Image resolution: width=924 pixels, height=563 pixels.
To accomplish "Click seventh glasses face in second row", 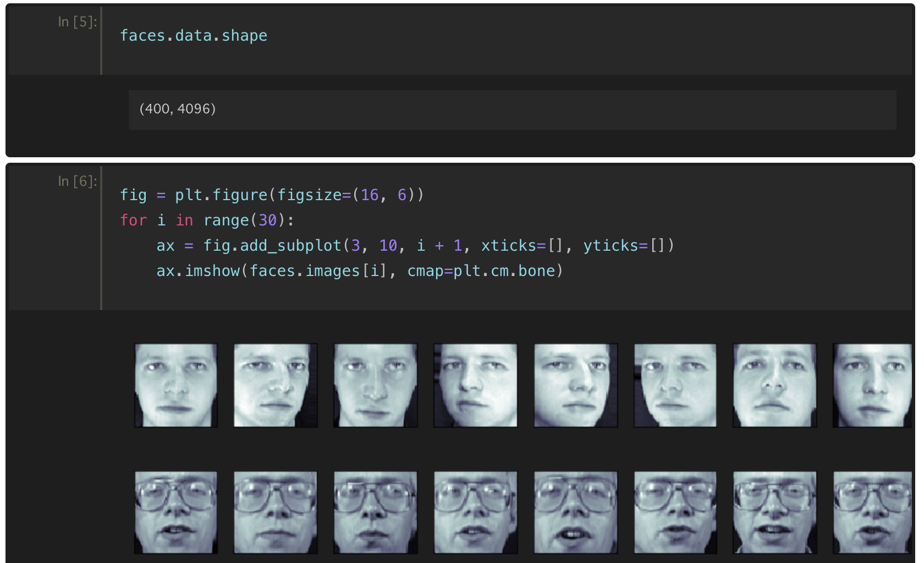I will (775, 512).
